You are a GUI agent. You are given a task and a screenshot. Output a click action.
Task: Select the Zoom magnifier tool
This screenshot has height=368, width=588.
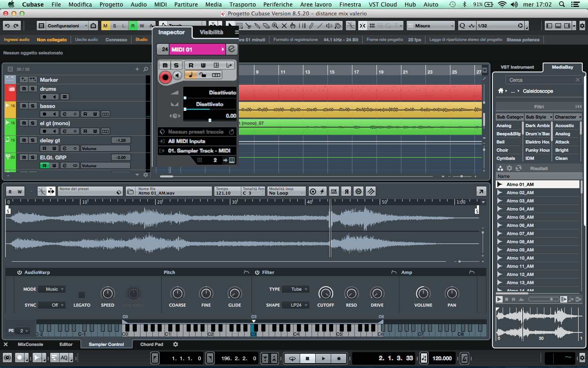click(275, 26)
